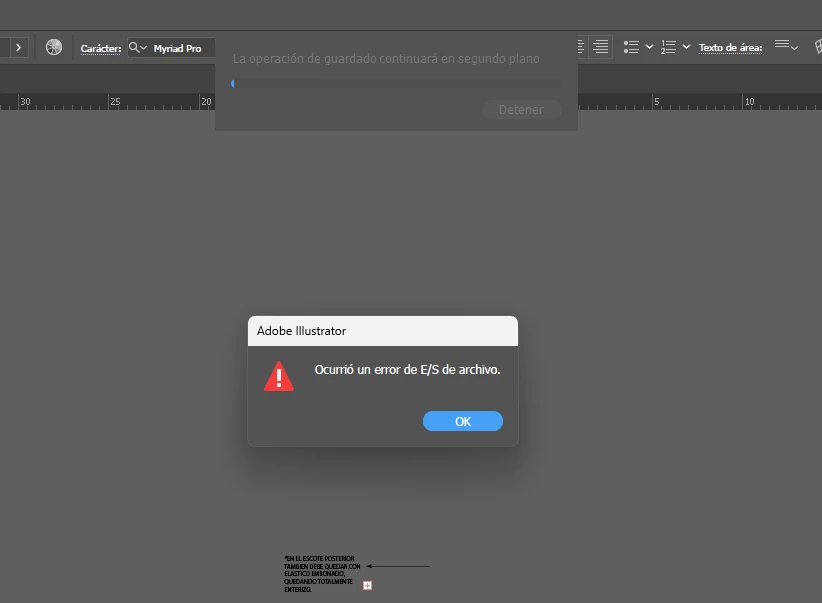Screen dimensions: 822x603
Task: Click OK in the Adobe Illustrator error dialog
Action: click(x=462, y=421)
